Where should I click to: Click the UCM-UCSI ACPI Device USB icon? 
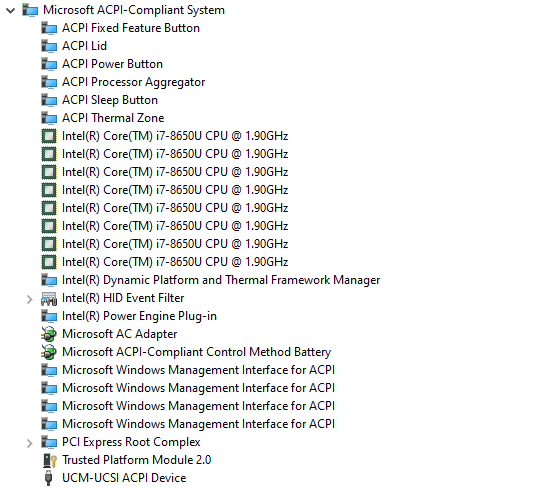[x=49, y=478]
